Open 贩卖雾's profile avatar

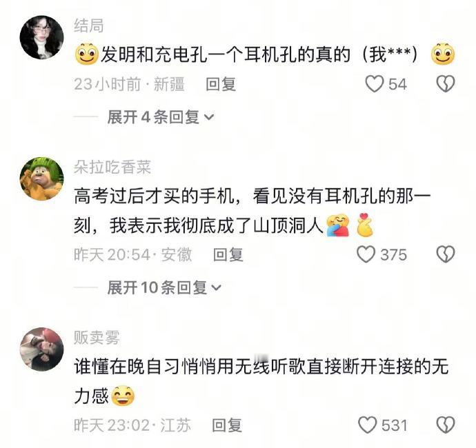coord(41,349)
